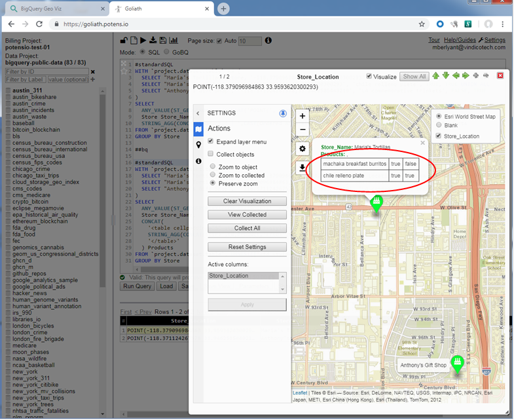514x420 pixels.
Task: Switch to the BigQuery Geo Viz tab
Action: coord(52,9)
